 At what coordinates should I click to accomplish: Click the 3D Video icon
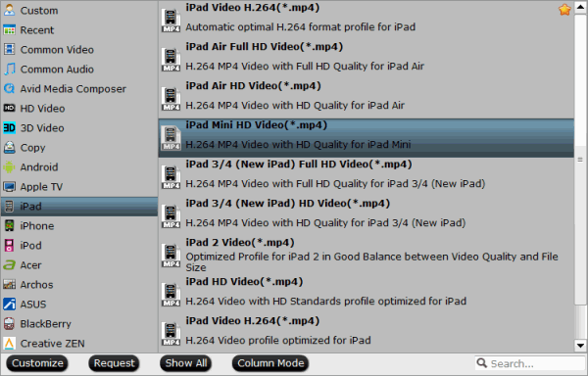[x=9, y=127]
